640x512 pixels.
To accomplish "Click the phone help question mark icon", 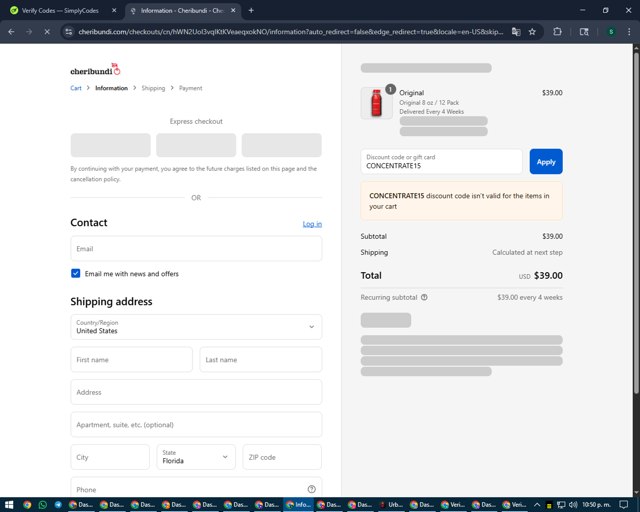I will coord(311,489).
